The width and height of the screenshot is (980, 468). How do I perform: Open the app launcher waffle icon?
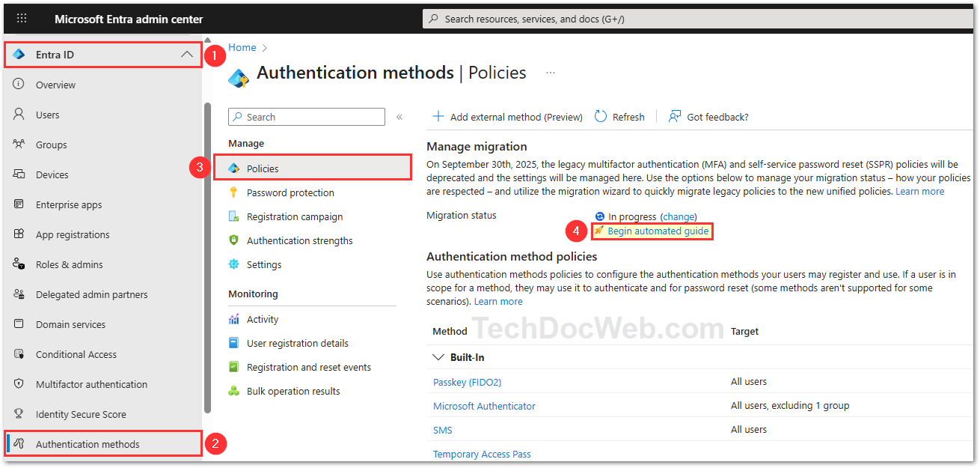pos(22,19)
